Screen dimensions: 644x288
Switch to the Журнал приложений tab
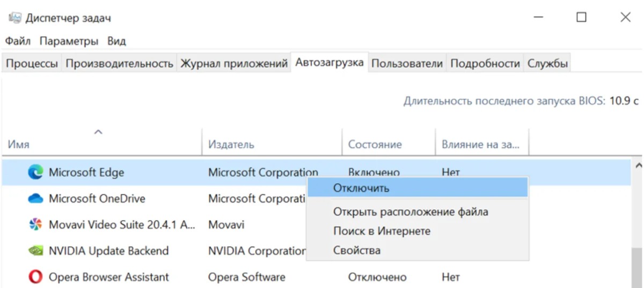click(x=234, y=63)
